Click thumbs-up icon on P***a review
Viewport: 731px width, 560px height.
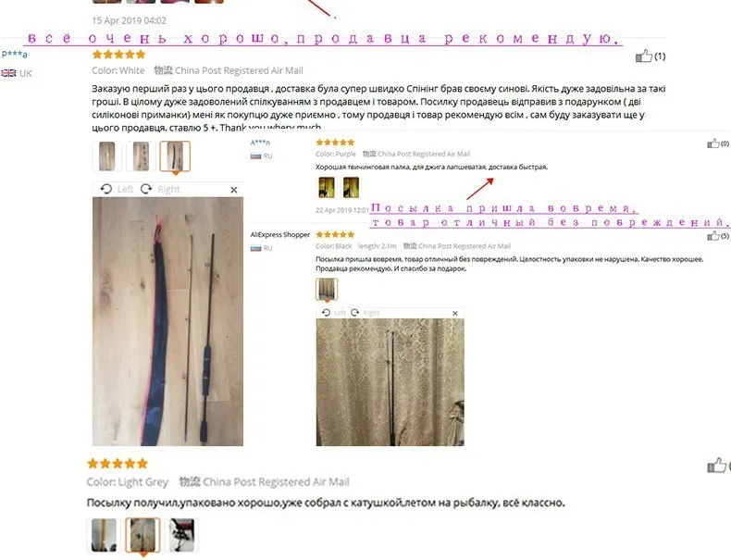(x=644, y=56)
